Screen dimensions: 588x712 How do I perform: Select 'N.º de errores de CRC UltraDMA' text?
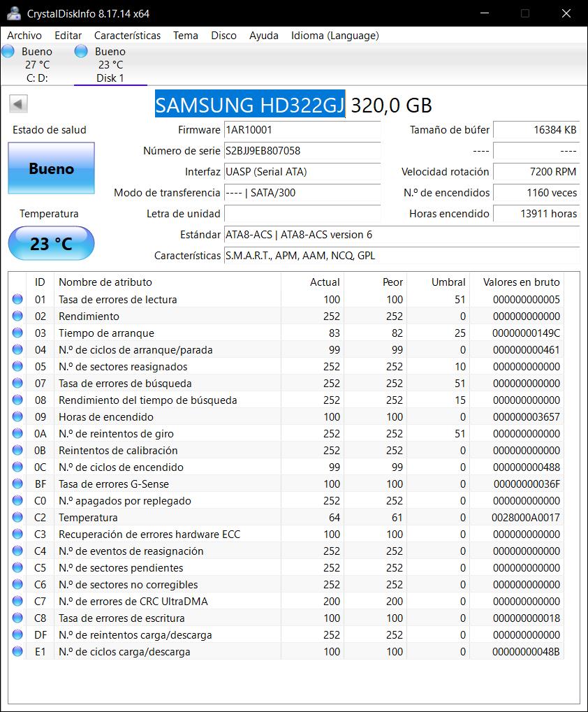133,602
